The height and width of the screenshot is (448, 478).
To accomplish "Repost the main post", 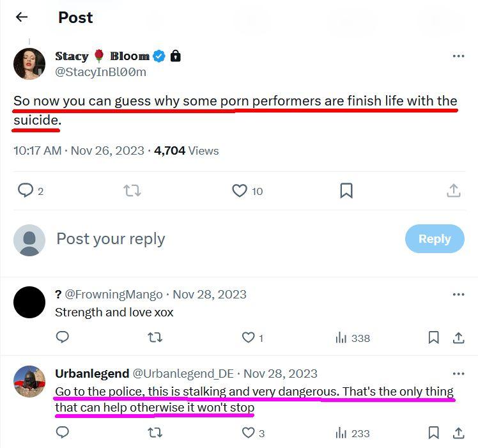I will [x=132, y=190].
